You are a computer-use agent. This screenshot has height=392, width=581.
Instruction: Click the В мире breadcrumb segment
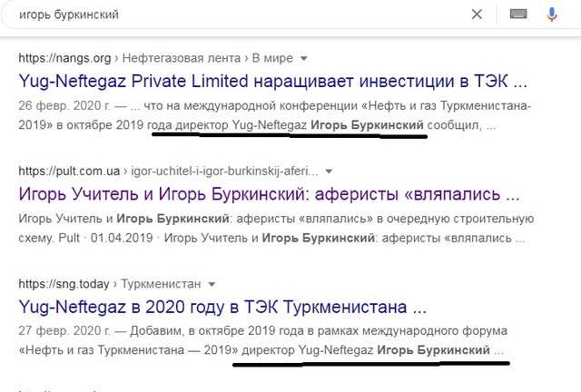tap(272, 58)
